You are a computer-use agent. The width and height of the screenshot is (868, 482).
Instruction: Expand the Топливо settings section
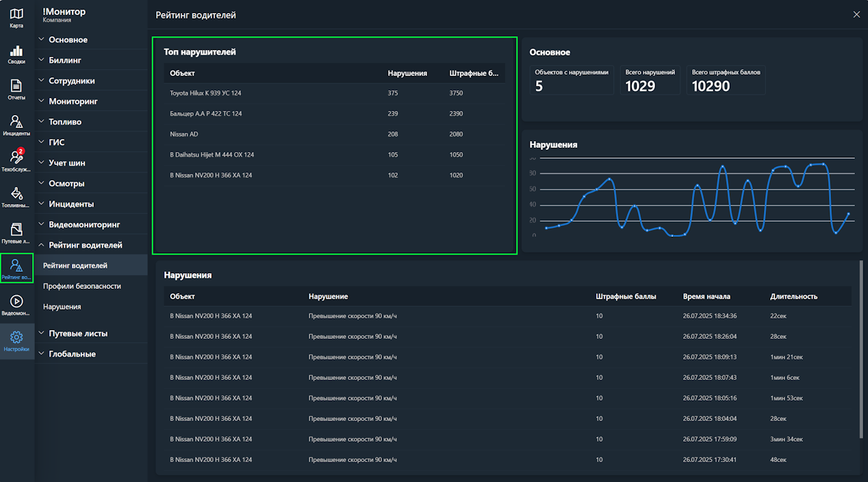65,122
